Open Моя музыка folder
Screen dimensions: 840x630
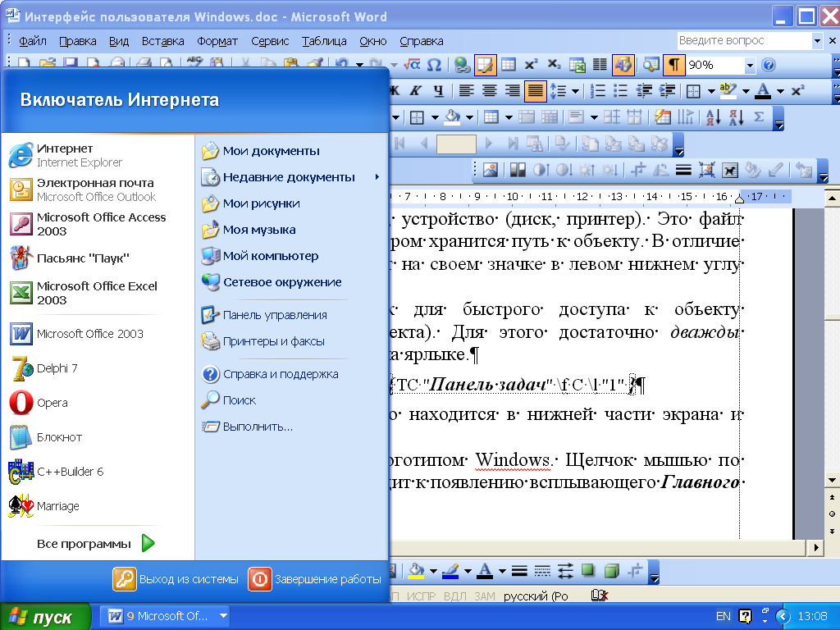point(291,230)
